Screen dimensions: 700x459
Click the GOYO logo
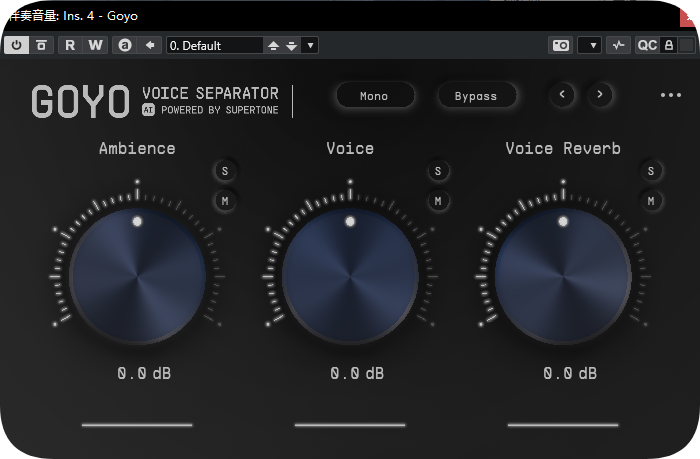80,102
